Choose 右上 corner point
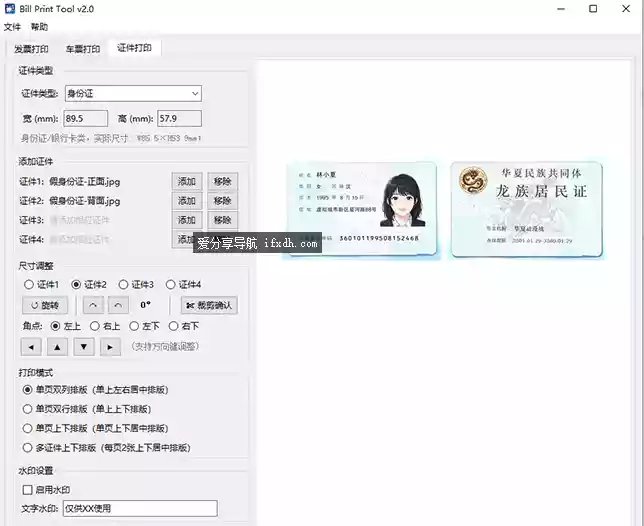Viewport: 644px width, 526px height. [105, 326]
